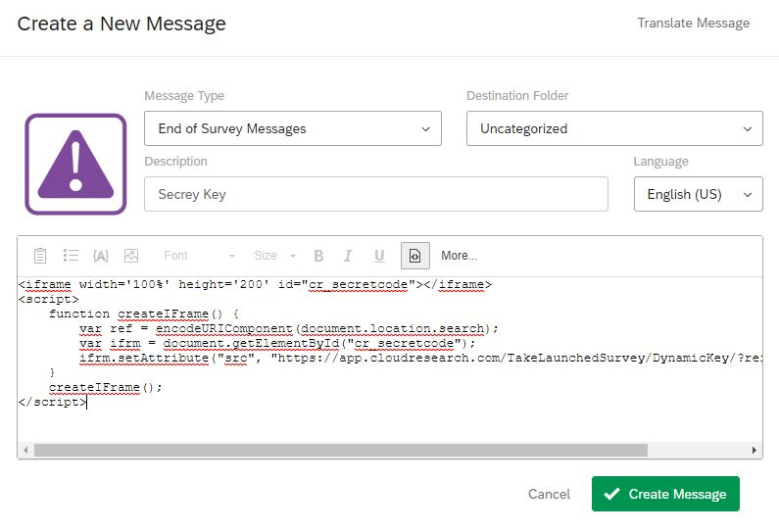Toggle italic formatting
779x532 pixels.
[x=348, y=256]
